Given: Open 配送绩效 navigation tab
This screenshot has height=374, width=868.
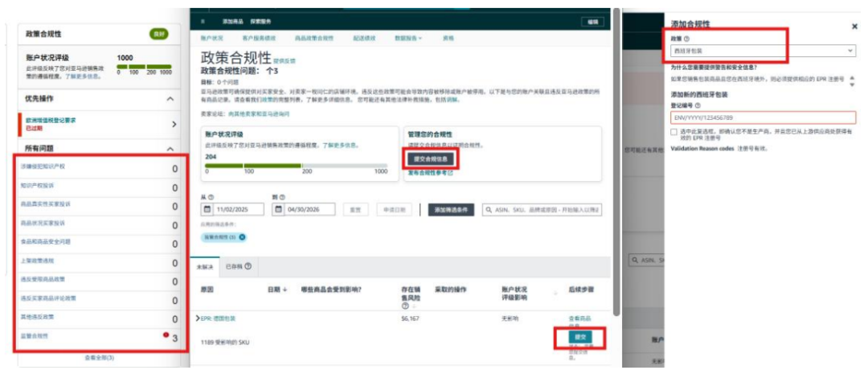Looking at the screenshot, I should [x=364, y=39].
